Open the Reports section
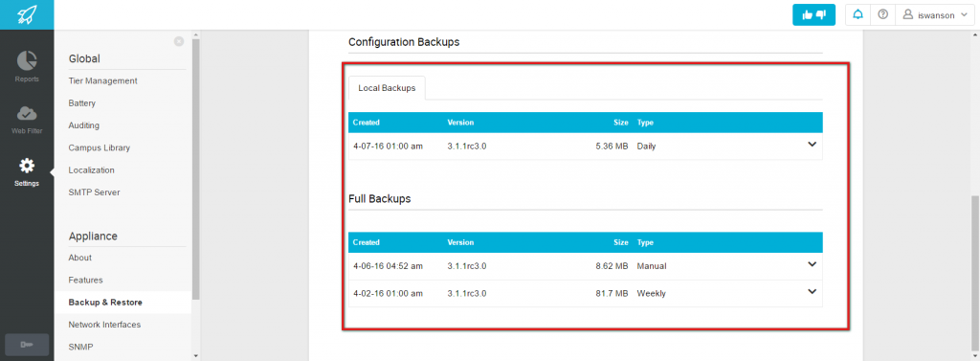The width and height of the screenshot is (980, 361). coord(26,67)
